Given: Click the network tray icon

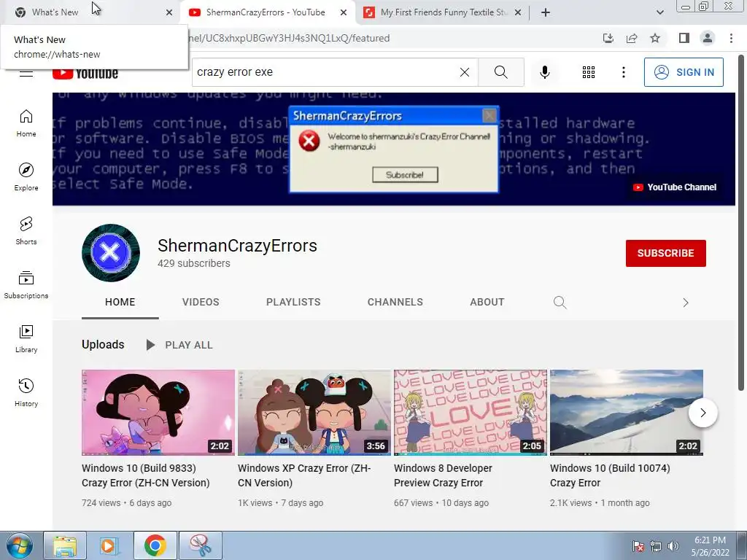Looking at the screenshot, I should pos(656,546).
